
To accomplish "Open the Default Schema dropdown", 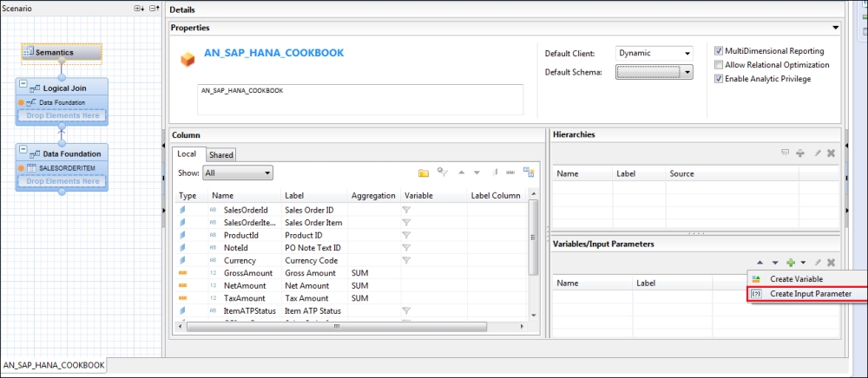I will [654, 72].
